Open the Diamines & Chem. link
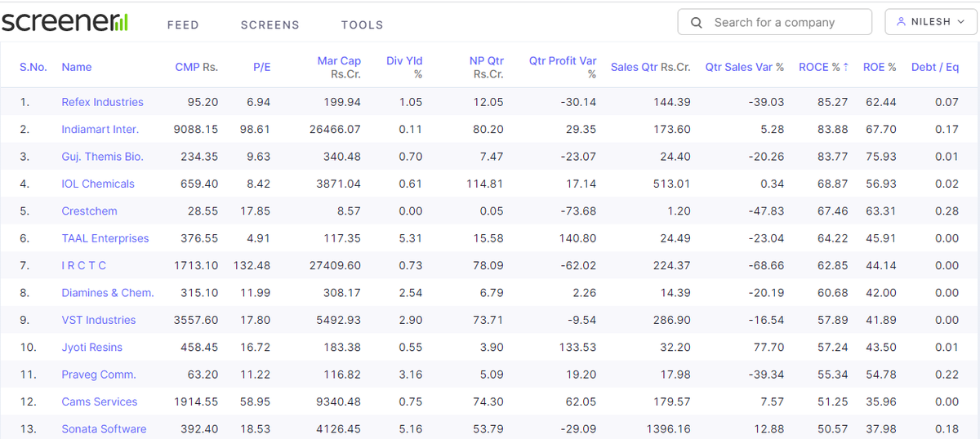The height and width of the screenshot is (439, 980). (108, 292)
